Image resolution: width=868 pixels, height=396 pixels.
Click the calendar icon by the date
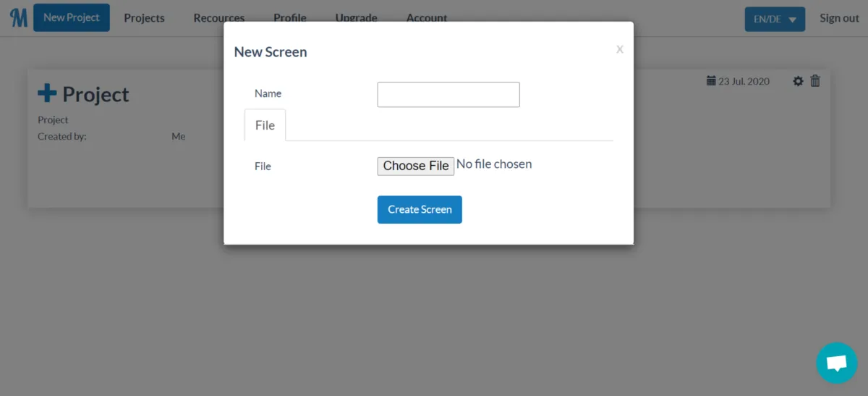pos(710,81)
